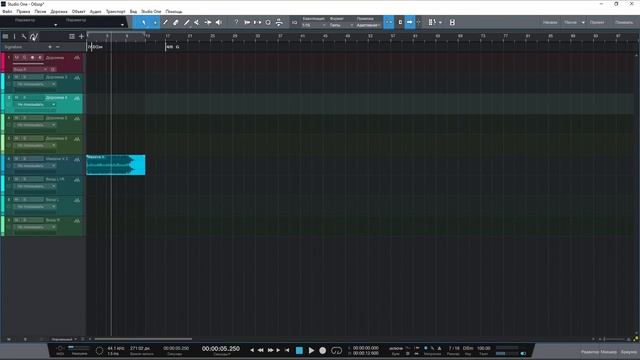Click the Показать button

(624, 22)
